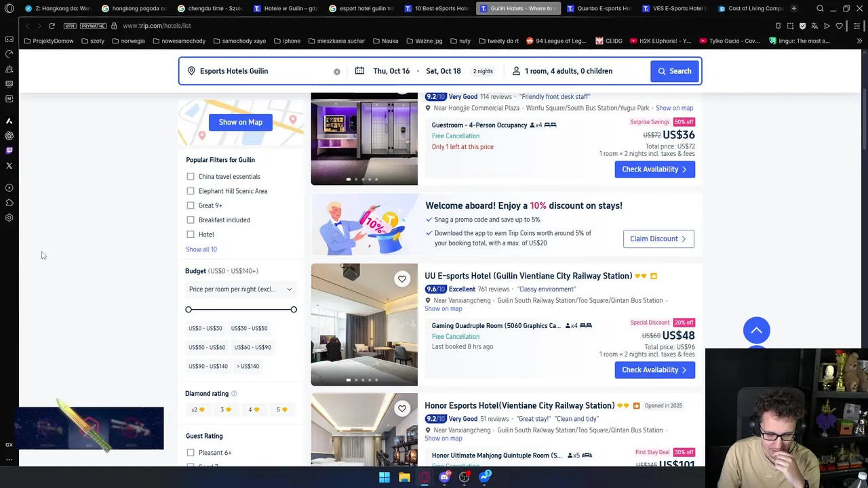Viewport: 868px width, 488px height.
Task: Click Claim Discount button
Action: (658, 239)
